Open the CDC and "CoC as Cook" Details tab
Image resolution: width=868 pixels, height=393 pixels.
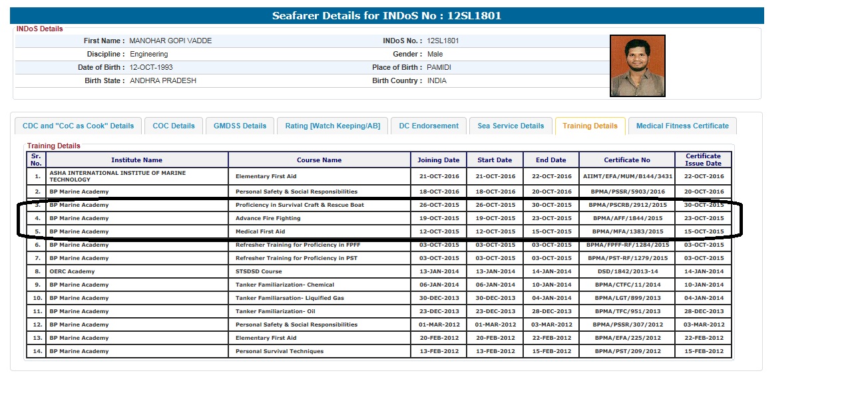tap(78, 126)
